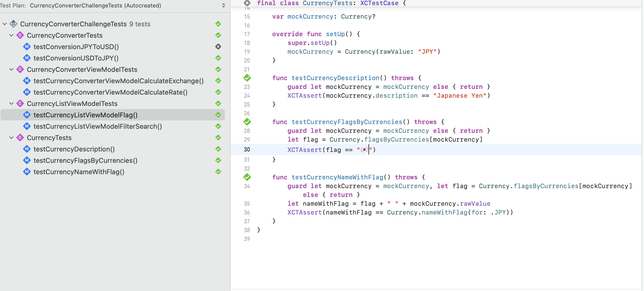Viewport: 644px width, 291px height.
Task: Click method icon for testCurrencyNameWithFlag() in navigator
Action: click(27, 172)
